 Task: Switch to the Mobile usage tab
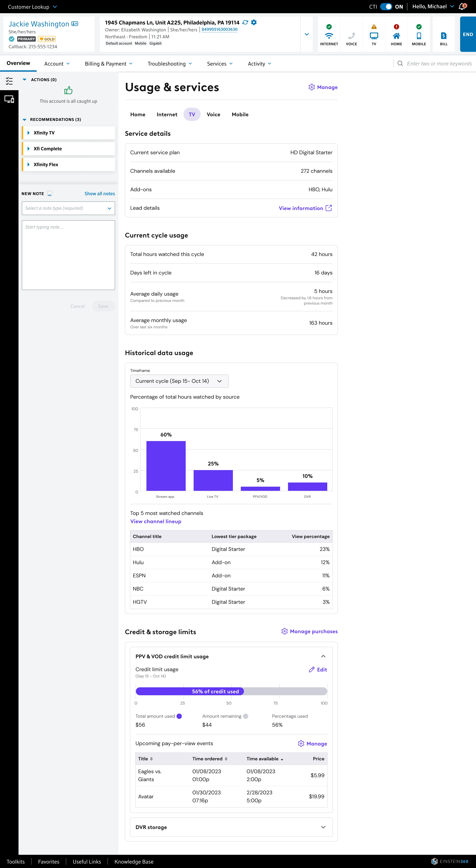(x=240, y=115)
